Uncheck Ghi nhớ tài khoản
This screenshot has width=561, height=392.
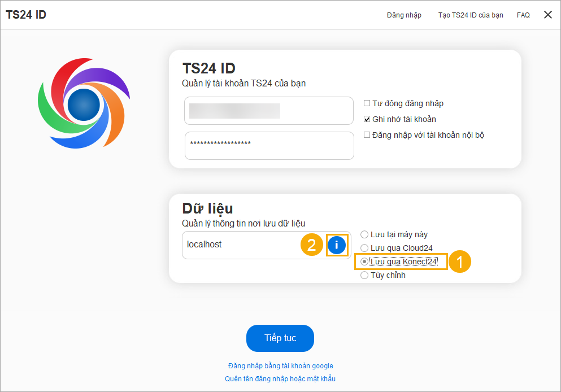(x=367, y=119)
